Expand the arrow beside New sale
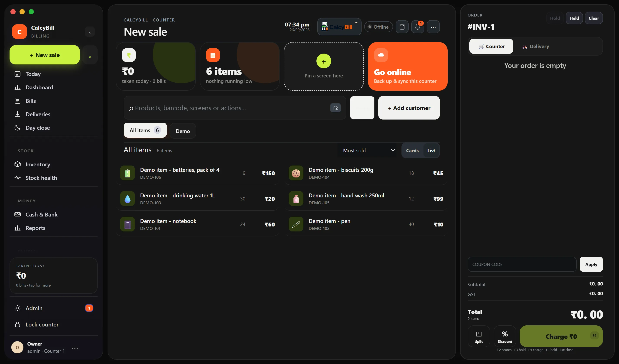 pos(90,55)
